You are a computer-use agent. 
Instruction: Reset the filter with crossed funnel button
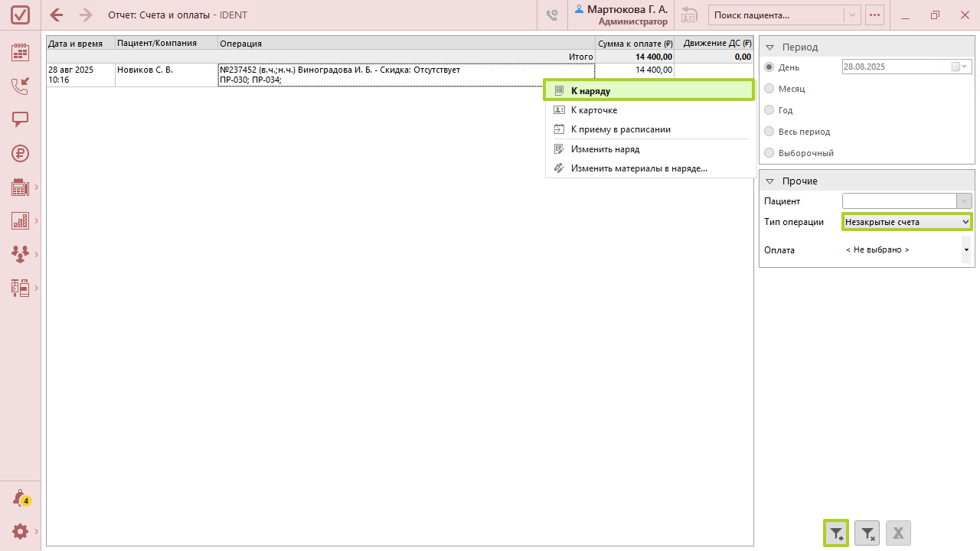(x=867, y=533)
